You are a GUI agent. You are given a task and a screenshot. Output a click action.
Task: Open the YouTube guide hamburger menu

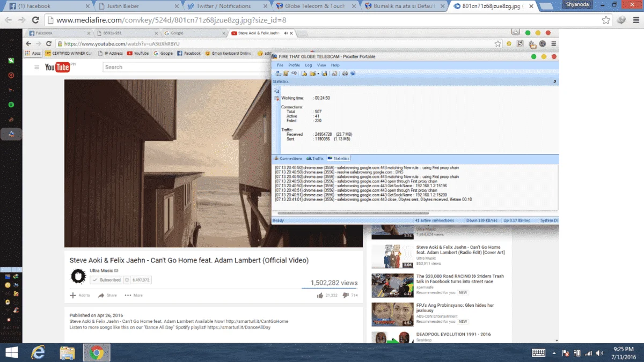[x=37, y=67]
